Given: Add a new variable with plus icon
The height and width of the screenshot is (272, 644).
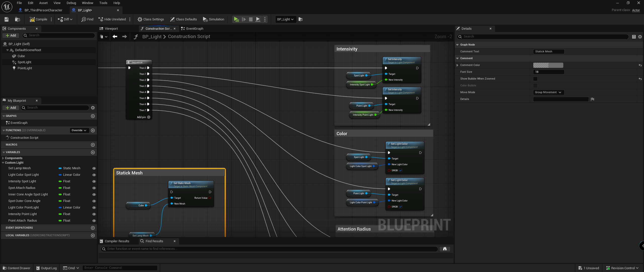Looking at the screenshot, I should coord(93,152).
